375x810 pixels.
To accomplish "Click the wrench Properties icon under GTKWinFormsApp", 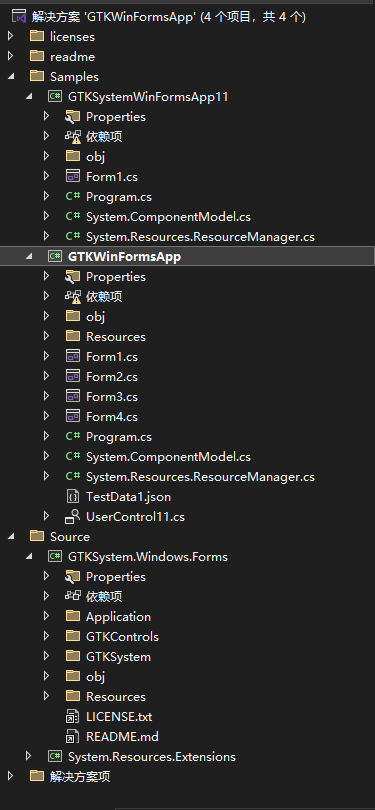I will pos(73,277).
